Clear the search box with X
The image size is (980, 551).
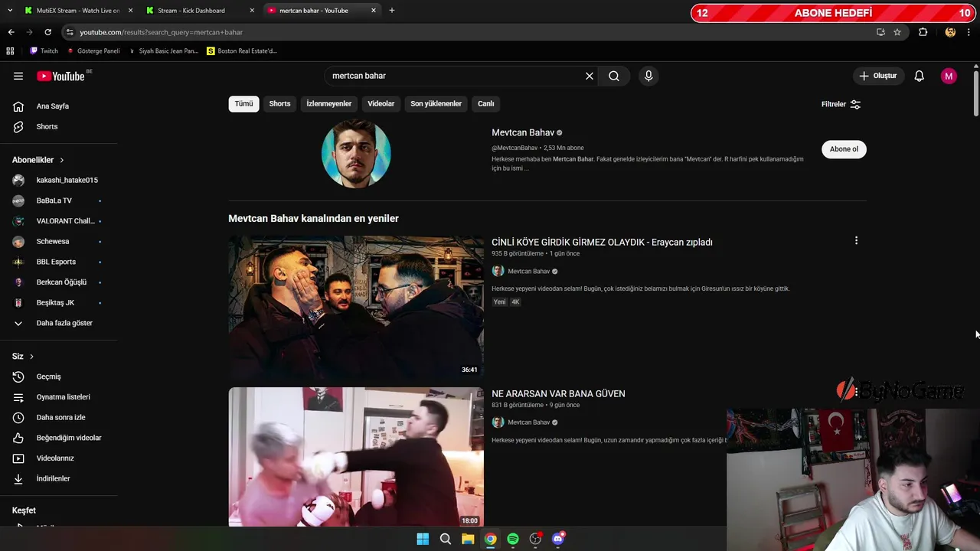pos(590,76)
